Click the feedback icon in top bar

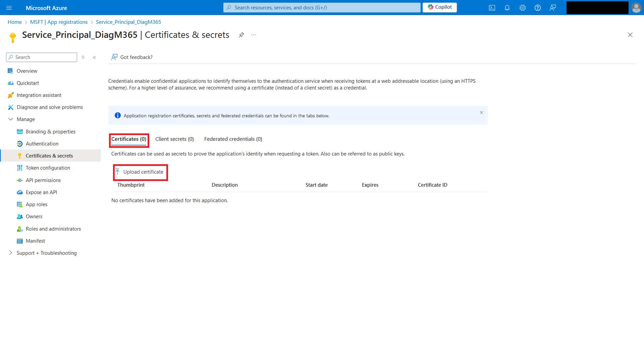tap(553, 8)
